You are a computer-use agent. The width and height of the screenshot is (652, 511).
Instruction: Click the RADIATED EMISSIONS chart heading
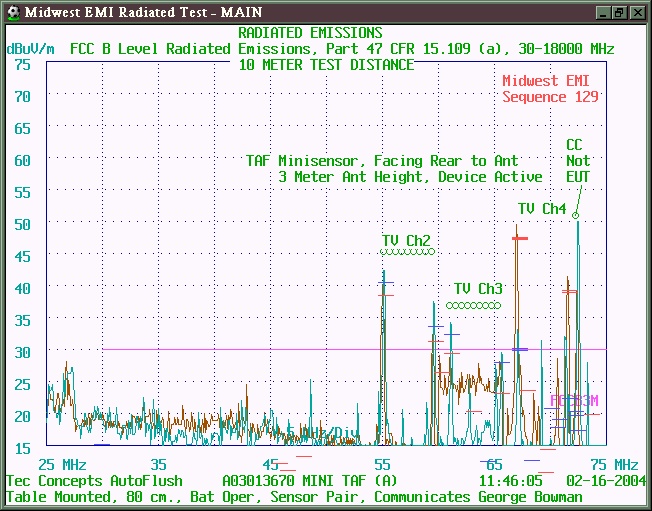(310, 33)
